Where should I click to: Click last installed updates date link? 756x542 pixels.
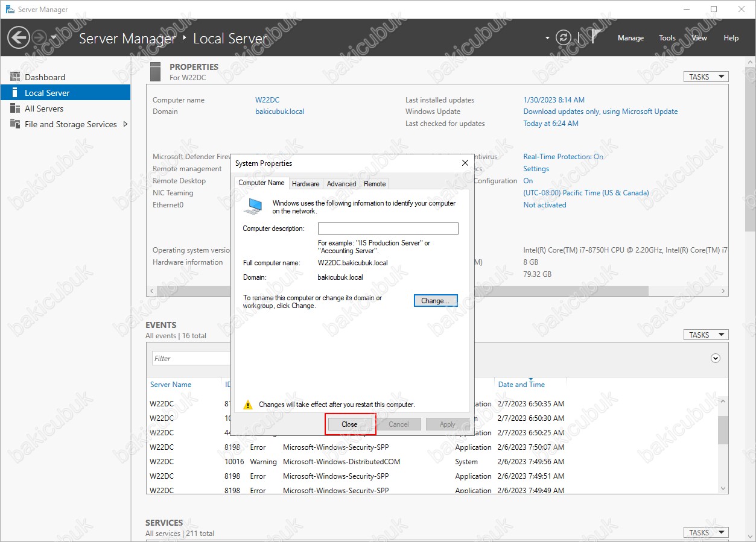pos(554,100)
